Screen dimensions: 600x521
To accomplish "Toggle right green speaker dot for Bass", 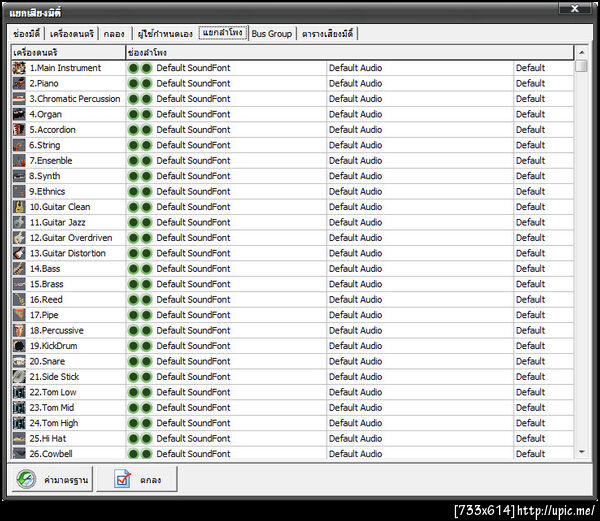I will [147, 269].
